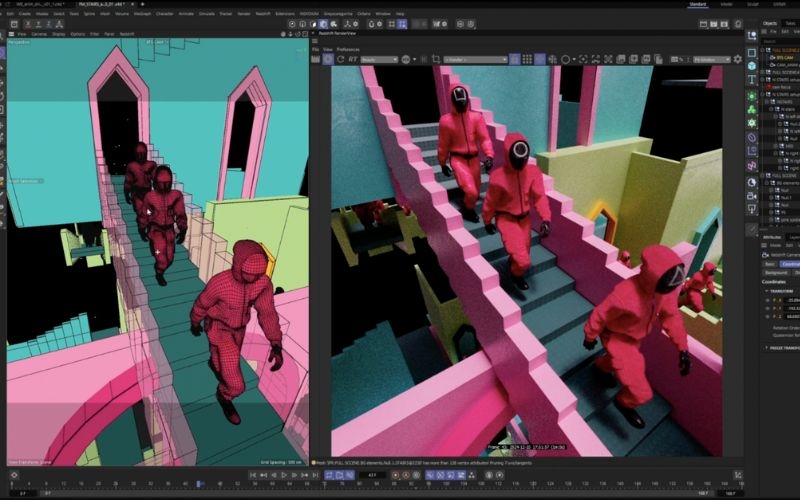The height and width of the screenshot is (500, 800).
Task: Click keyframe diamond icon left of timeline
Action: tap(14, 475)
